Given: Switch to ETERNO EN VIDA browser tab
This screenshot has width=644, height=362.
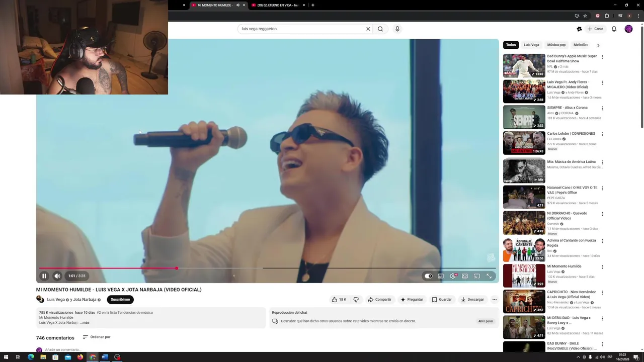Looking at the screenshot, I should [278, 5].
